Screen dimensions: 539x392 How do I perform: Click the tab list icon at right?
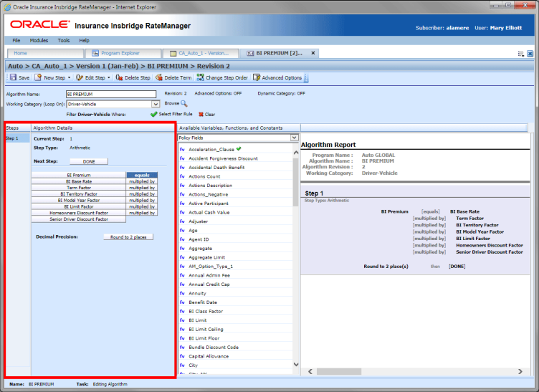pos(521,54)
